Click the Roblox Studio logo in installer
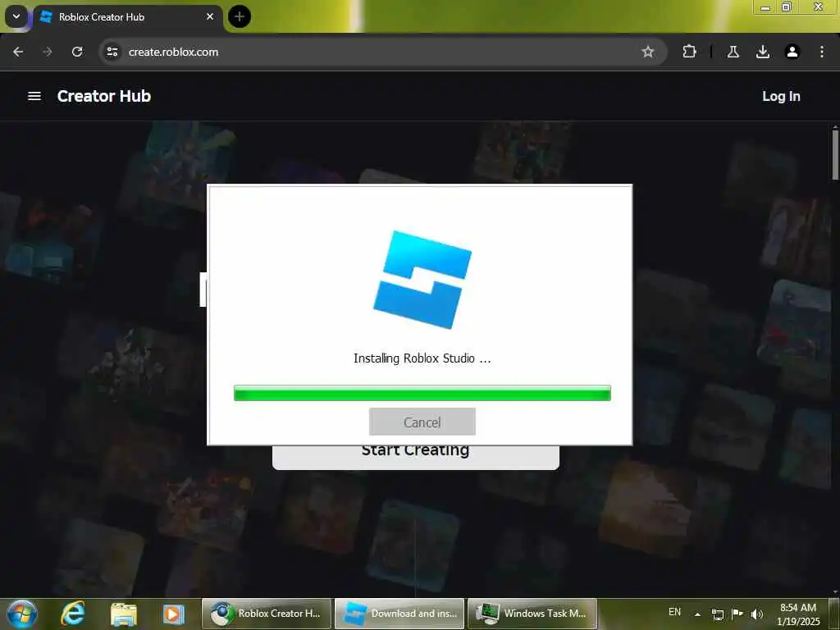The height and width of the screenshot is (630, 840). coord(422,279)
